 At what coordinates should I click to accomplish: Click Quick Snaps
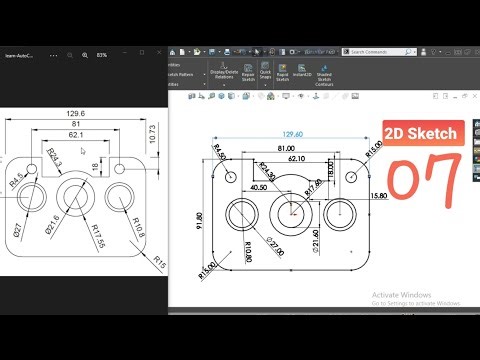pos(265,70)
